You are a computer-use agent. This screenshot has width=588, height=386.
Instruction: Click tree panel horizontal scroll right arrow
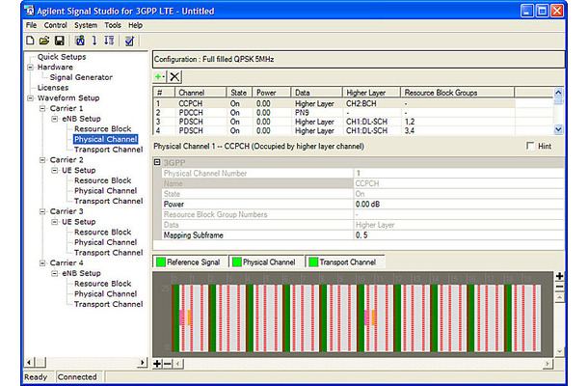(x=142, y=362)
